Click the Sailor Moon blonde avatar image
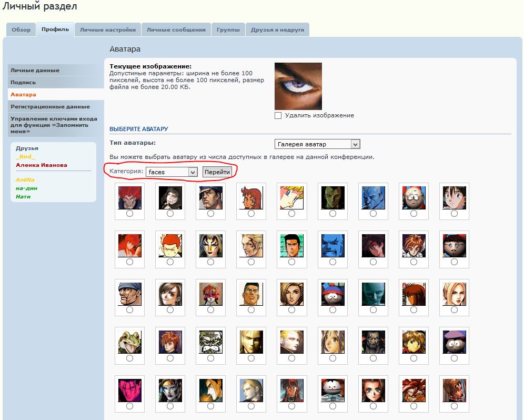 pyautogui.click(x=291, y=197)
